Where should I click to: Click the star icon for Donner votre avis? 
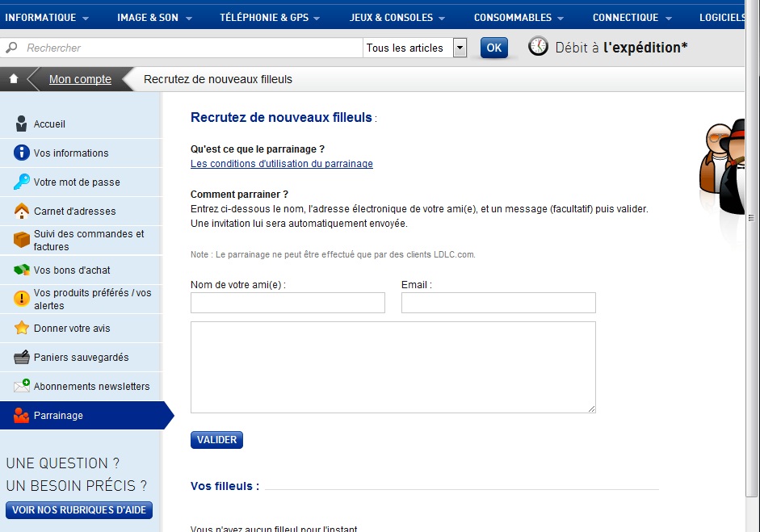(21, 329)
